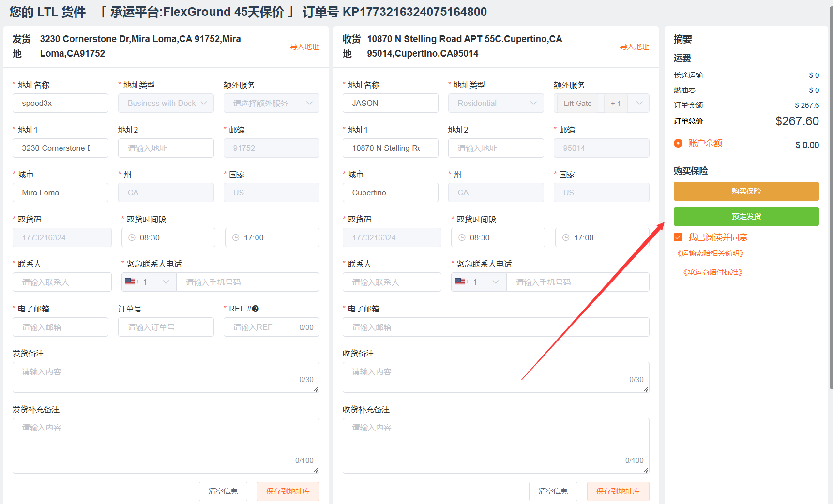Click the shipper 电子邮箱 input field
Image resolution: width=833 pixels, height=504 pixels.
61,327
